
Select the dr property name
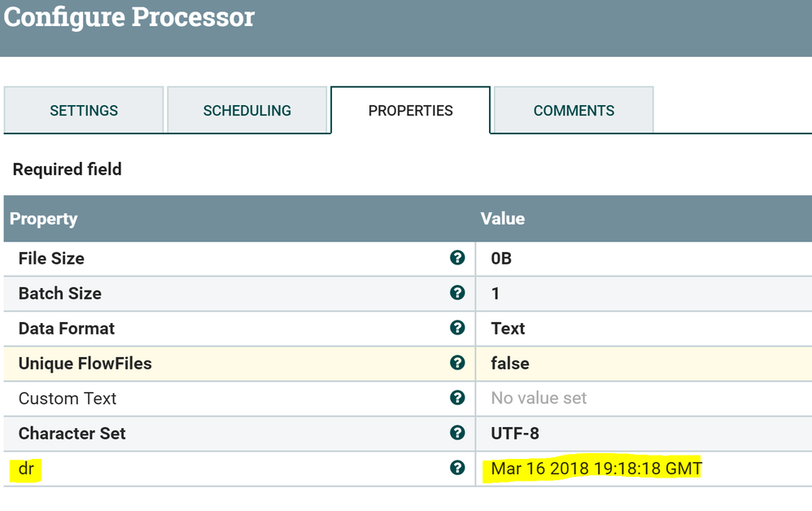click(x=26, y=469)
